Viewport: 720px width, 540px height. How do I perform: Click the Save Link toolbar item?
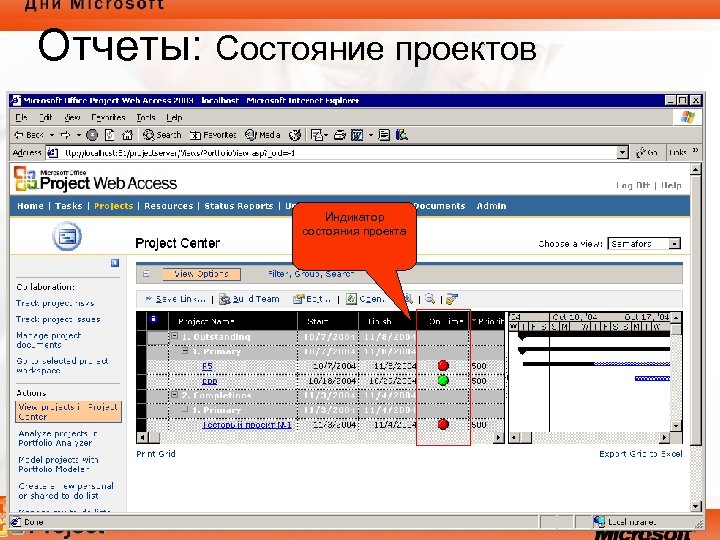click(175, 299)
